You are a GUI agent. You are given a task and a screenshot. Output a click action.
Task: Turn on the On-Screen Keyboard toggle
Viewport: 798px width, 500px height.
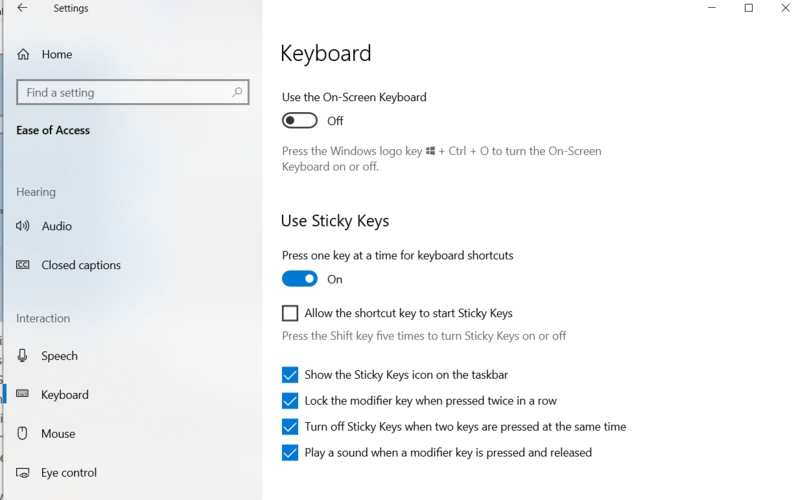[299, 121]
